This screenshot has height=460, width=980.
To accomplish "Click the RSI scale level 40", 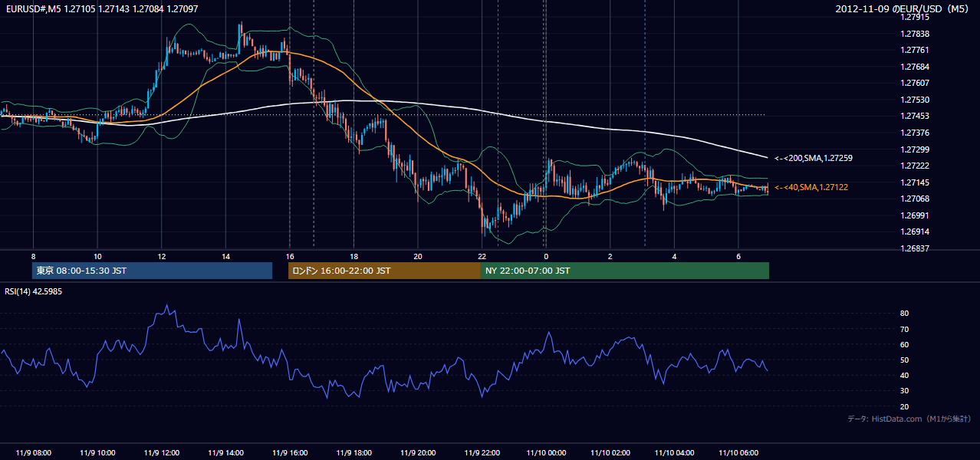I will pyautogui.click(x=905, y=375).
